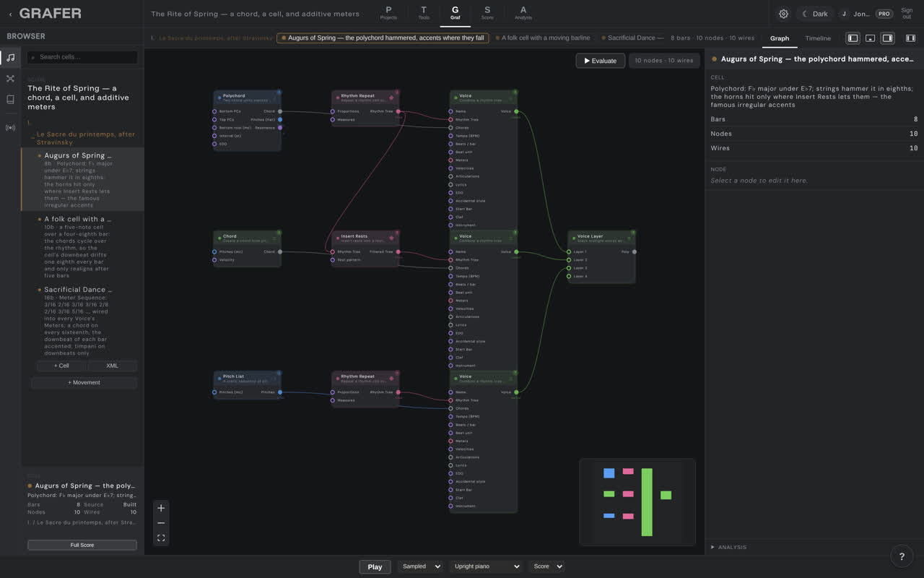Image resolution: width=924 pixels, height=578 pixels.
Task: Open the node graph icon in sidebar
Action: tap(10, 78)
